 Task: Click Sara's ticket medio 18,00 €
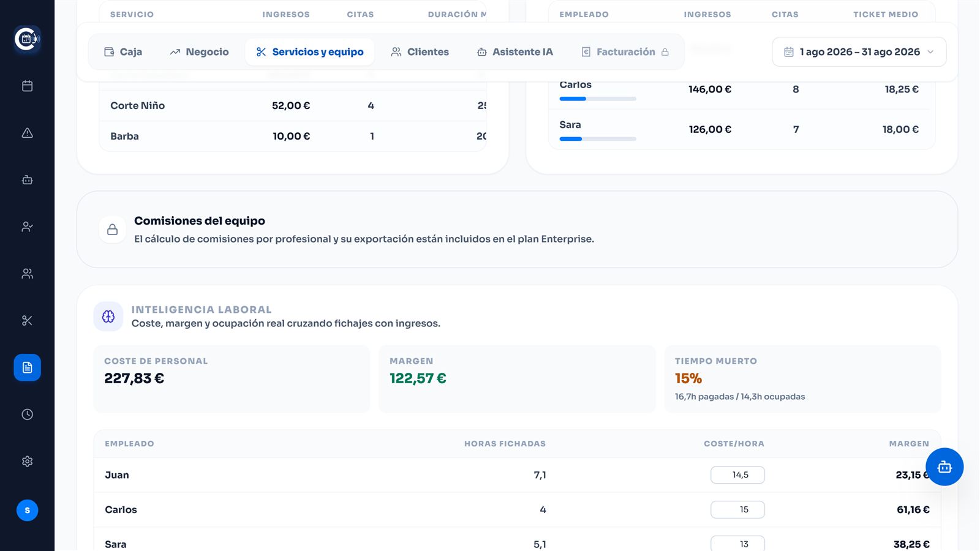point(900,129)
